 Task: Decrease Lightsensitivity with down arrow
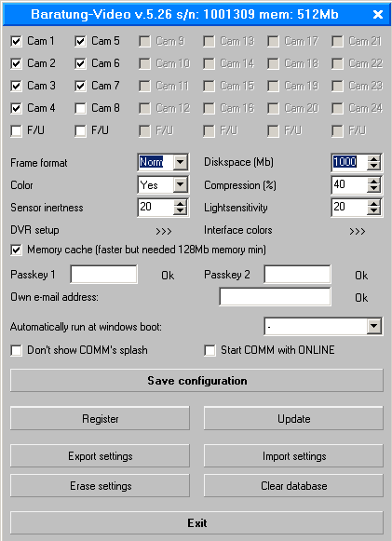373,210
